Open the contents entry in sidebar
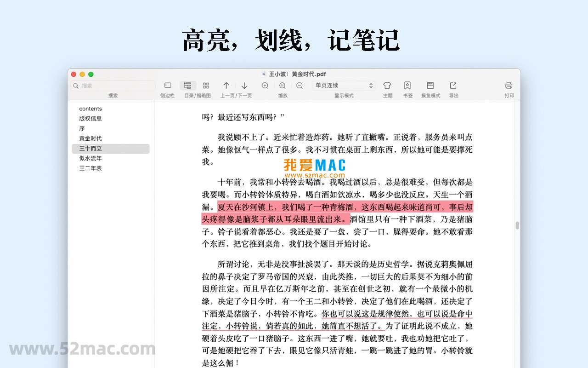The width and height of the screenshot is (588, 368). tap(90, 109)
